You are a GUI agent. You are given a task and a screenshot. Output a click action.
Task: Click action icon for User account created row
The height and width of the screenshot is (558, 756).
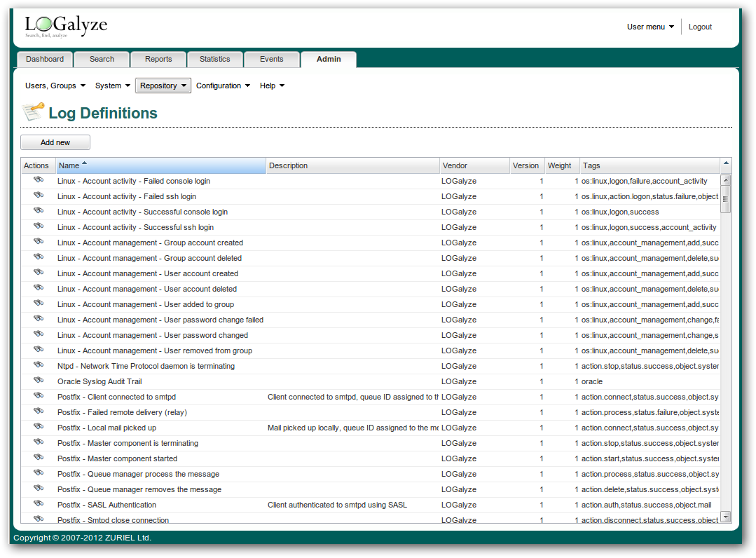[x=39, y=273]
